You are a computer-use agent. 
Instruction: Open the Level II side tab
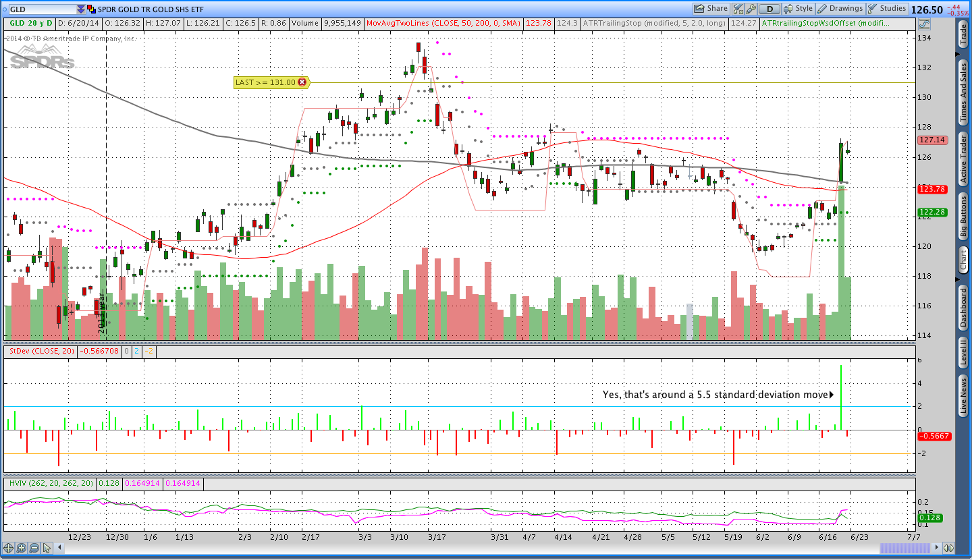coord(963,353)
